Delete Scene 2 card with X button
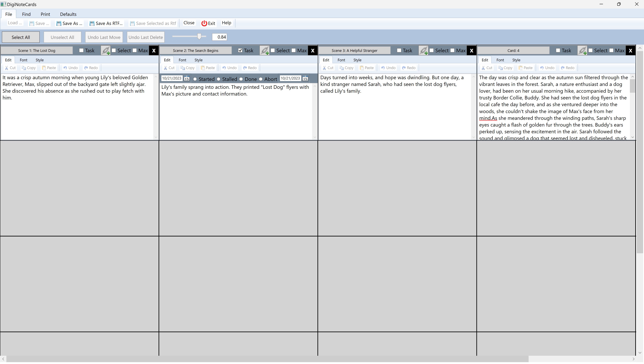Screen dimensions: 644x364 coord(313,51)
